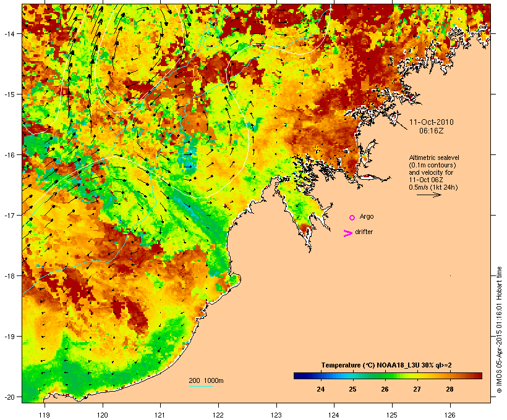Click the cyan 200 1000m bathymetry legend line

(200, 386)
